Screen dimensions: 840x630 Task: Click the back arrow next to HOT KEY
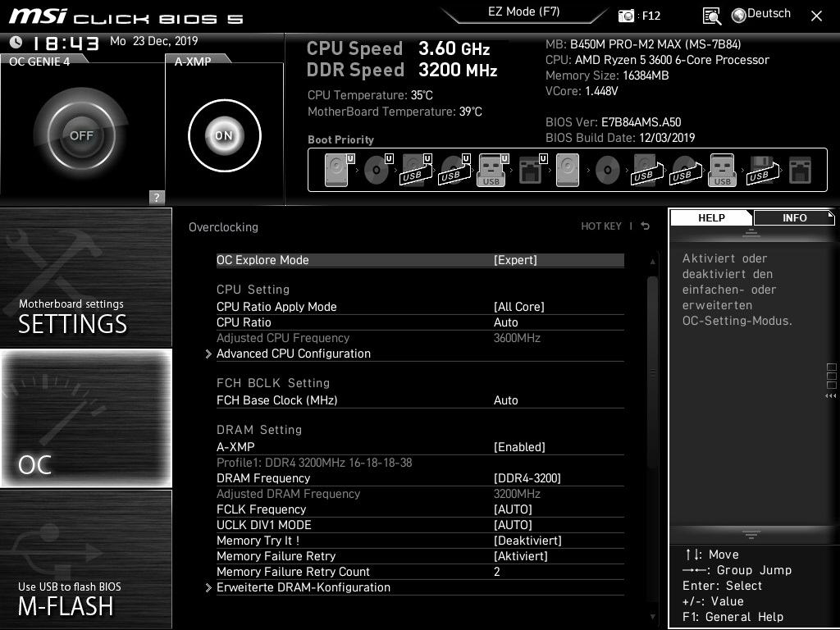646,226
